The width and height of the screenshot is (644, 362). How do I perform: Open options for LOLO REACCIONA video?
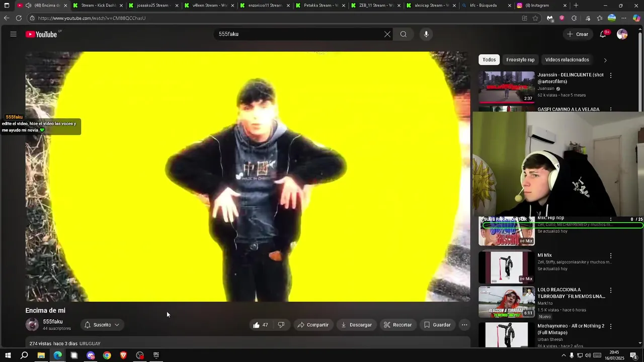[611, 291]
